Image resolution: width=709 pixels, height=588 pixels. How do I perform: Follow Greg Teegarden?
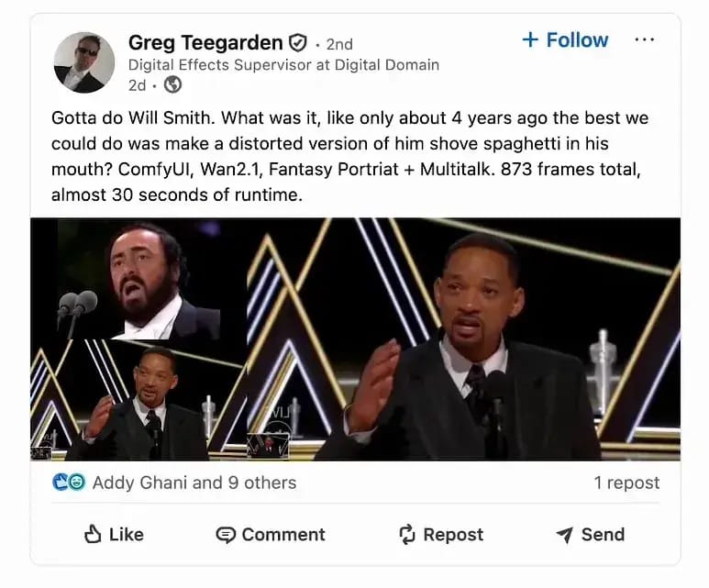click(565, 39)
